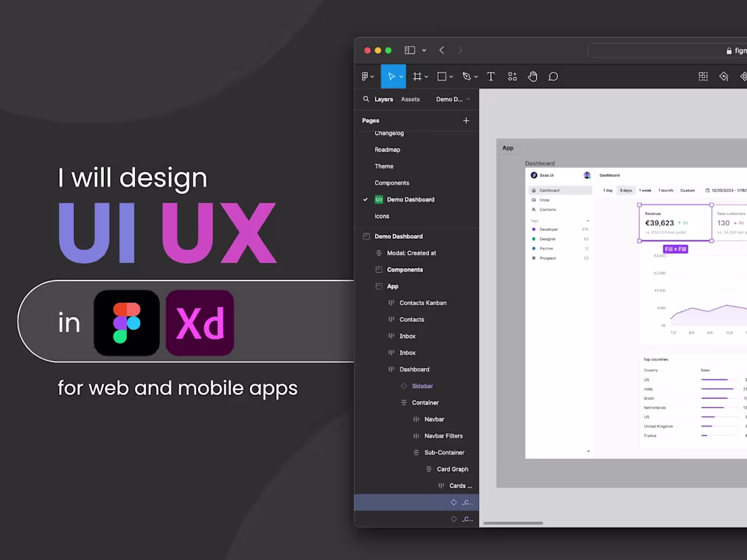Click the App layer frame icon
The image size is (747, 560).
click(x=379, y=286)
